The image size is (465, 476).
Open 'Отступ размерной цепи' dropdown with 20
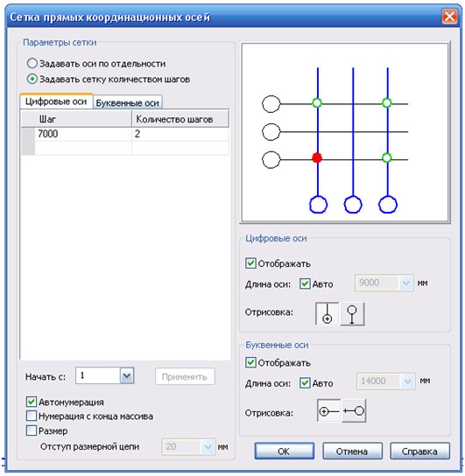[208, 446]
